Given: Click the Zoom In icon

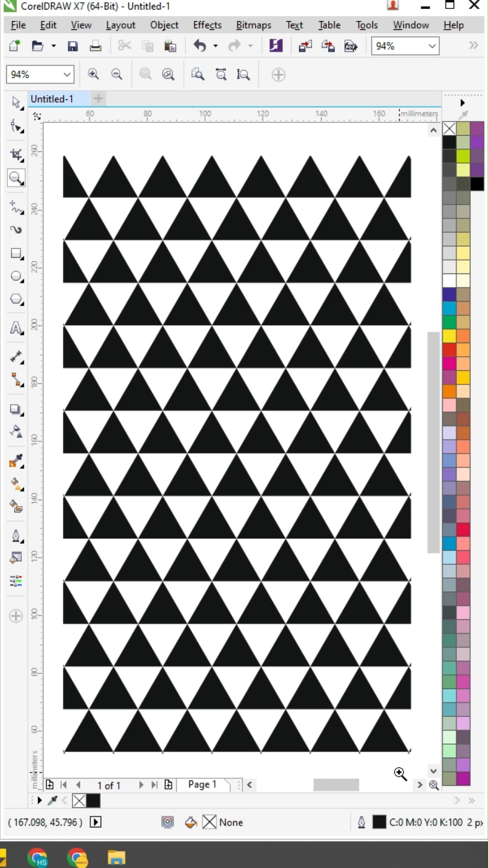Looking at the screenshot, I should click(94, 74).
